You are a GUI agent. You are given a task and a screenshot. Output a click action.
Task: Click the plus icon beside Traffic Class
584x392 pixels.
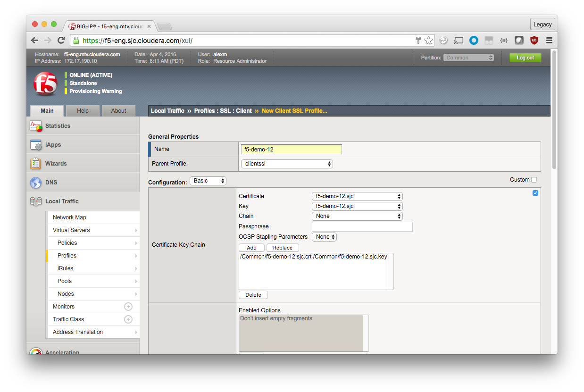(128, 319)
